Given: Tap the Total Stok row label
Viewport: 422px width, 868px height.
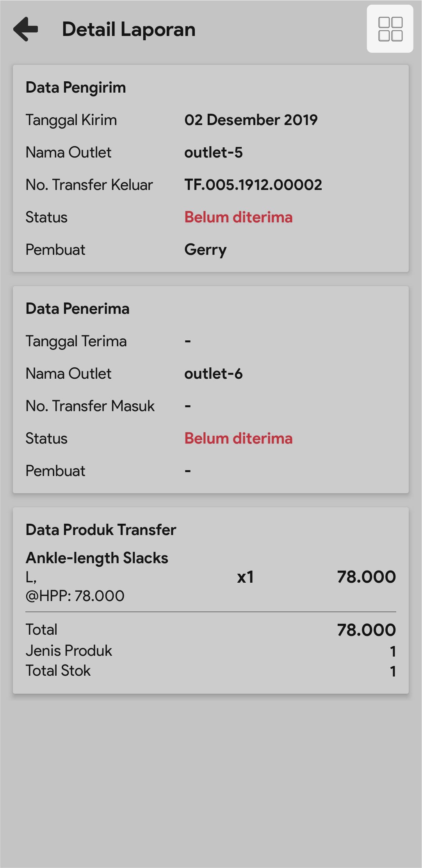Looking at the screenshot, I should pyautogui.click(x=58, y=671).
